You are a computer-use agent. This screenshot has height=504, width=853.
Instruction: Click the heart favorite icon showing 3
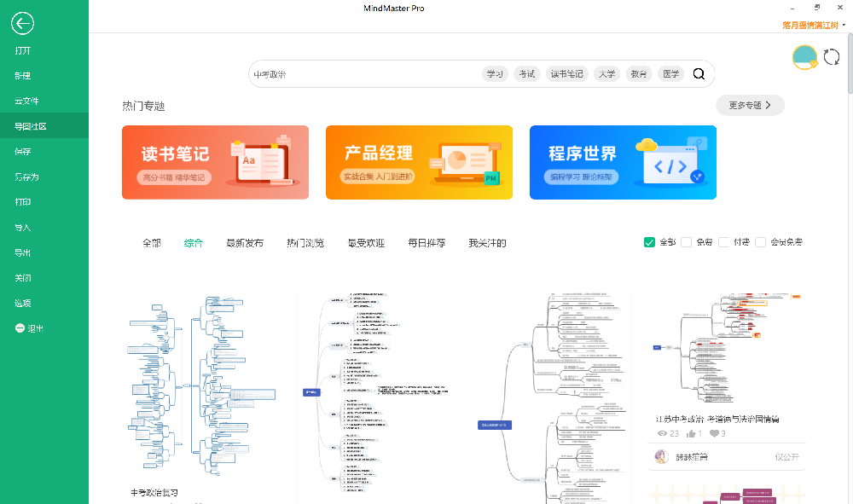714,433
